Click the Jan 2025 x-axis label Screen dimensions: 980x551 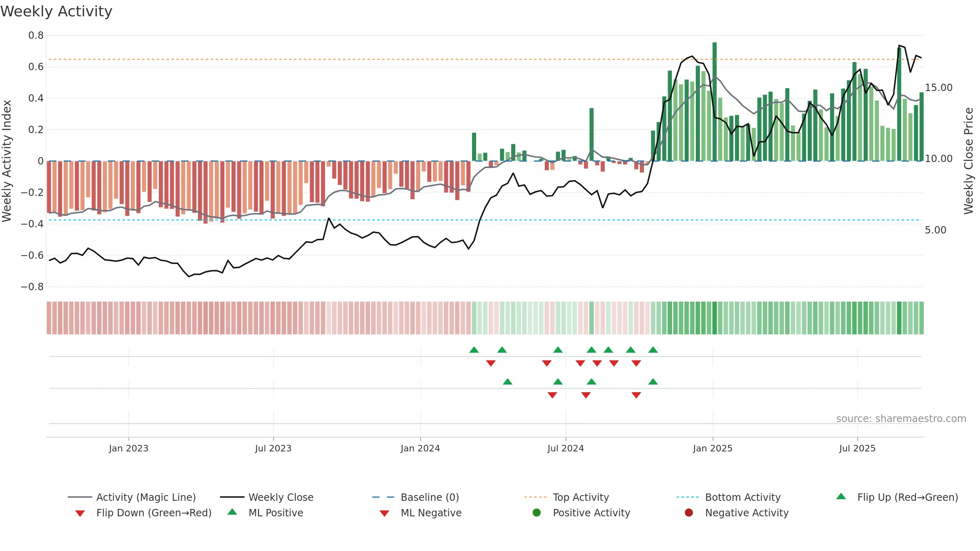click(x=713, y=449)
